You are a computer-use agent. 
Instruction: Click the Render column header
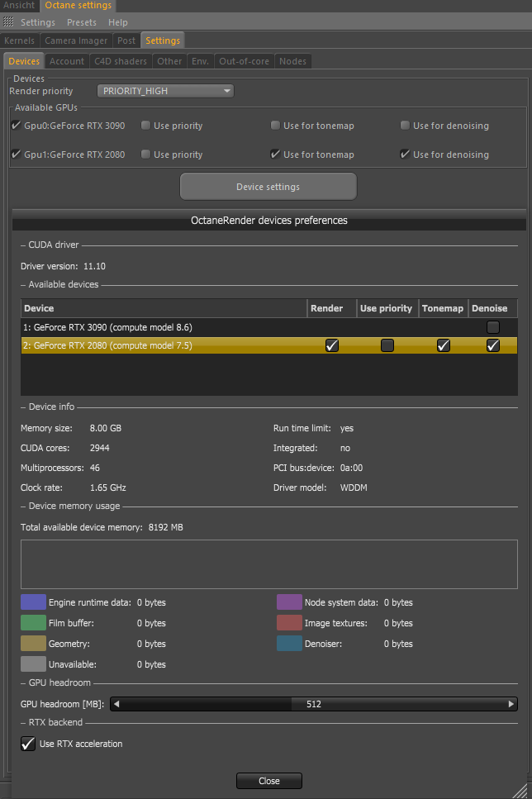click(332, 308)
